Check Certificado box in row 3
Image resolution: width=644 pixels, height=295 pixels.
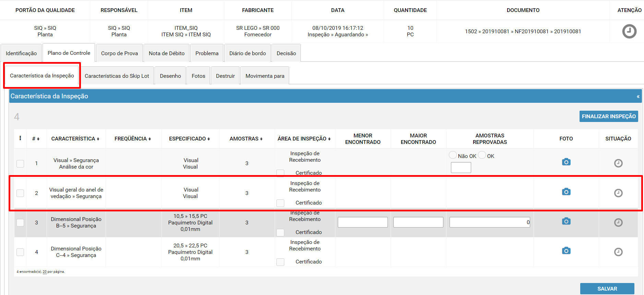[x=280, y=232]
